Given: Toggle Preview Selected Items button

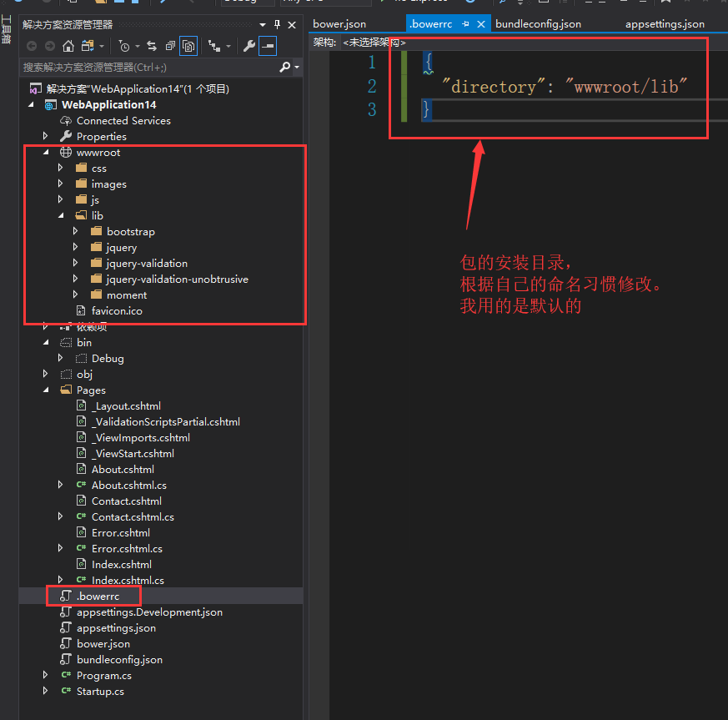Looking at the screenshot, I should click(268, 46).
